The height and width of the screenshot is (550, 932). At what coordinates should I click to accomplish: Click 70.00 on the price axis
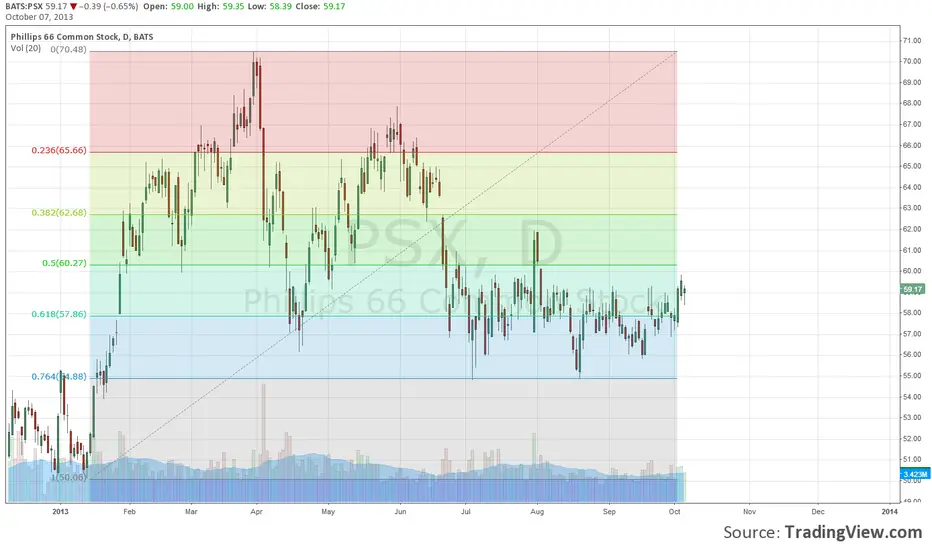point(912,61)
